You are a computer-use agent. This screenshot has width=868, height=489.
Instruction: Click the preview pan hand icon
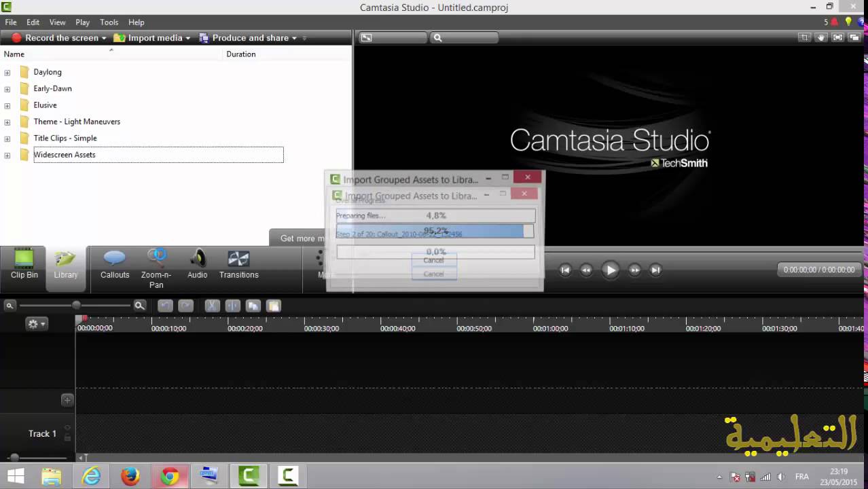(x=821, y=38)
